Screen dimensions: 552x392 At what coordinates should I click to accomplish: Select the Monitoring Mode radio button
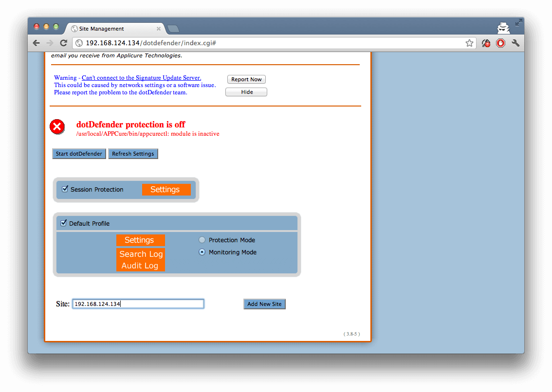pos(202,252)
